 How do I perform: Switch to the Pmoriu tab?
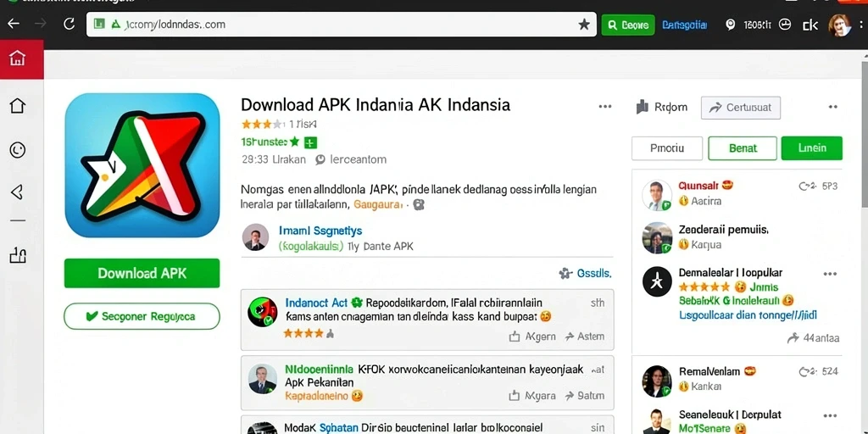[x=667, y=148]
